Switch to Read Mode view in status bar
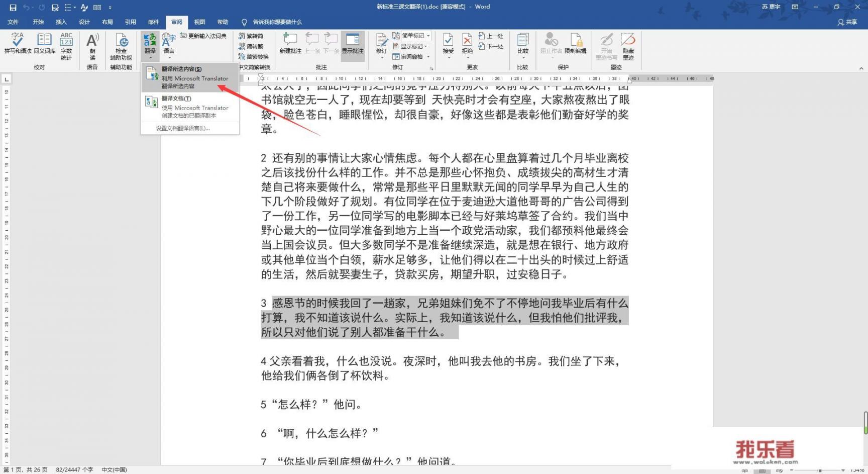 745,470
